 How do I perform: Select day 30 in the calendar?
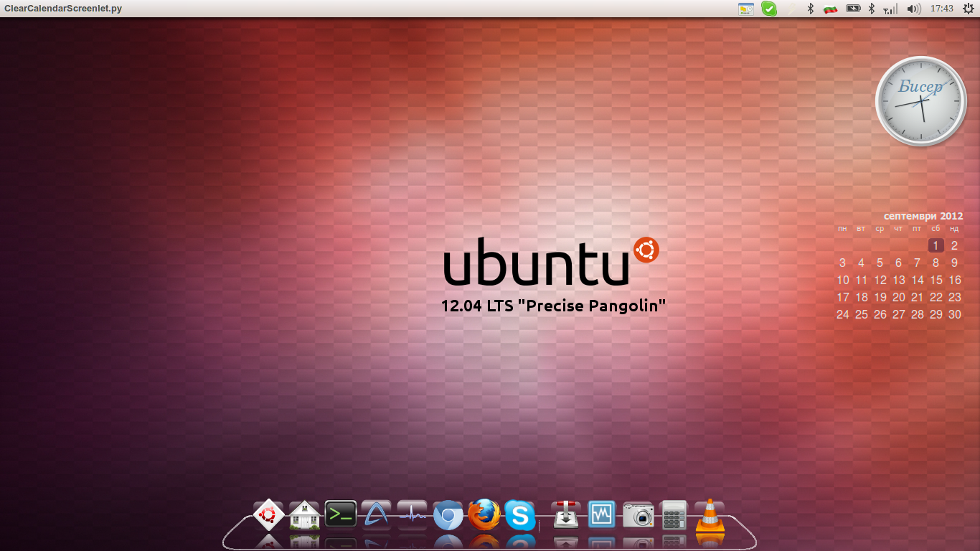(955, 314)
